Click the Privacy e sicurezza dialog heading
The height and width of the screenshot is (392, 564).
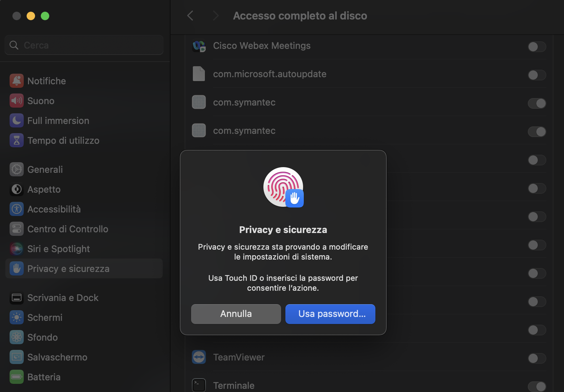point(283,230)
